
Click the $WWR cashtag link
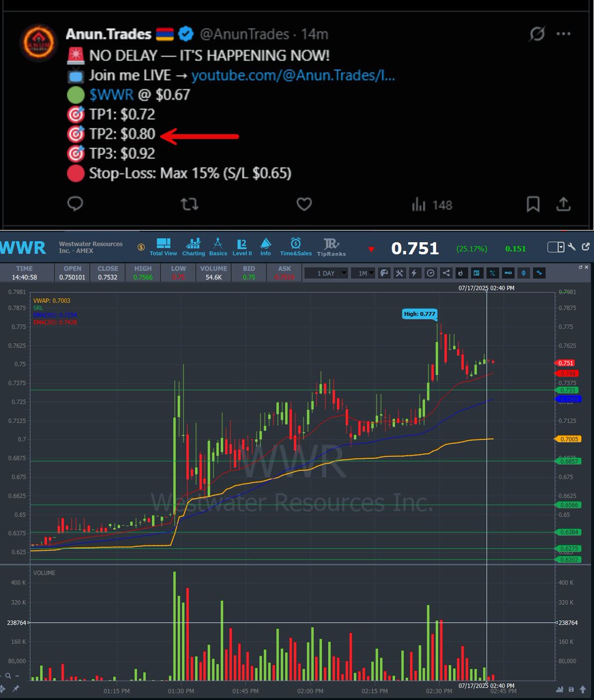pyautogui.click(x=111, y=94)
